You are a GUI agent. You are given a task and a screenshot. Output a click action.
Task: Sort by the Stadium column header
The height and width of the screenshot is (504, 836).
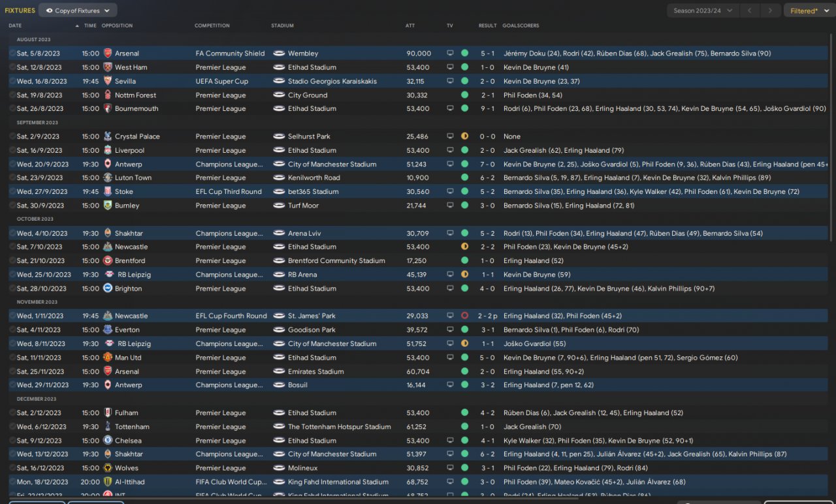coord(283,26)
